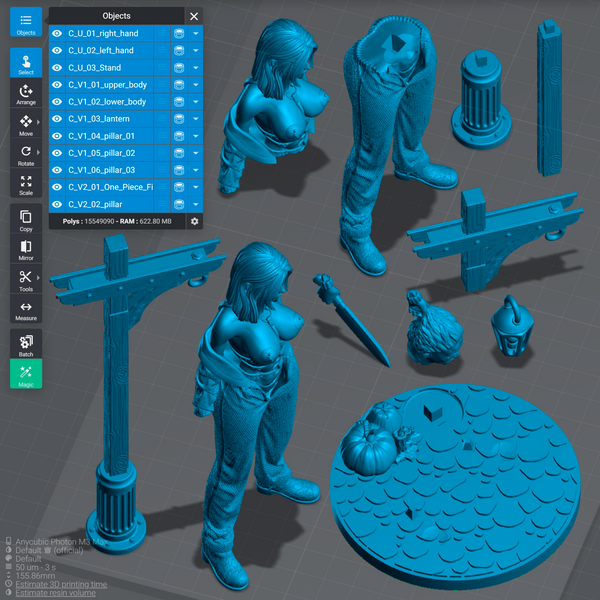Click cylinder icon for C_V2_01_One_Piece_Fi
Viewport: 600px width, 600px height.
(179, 187)
